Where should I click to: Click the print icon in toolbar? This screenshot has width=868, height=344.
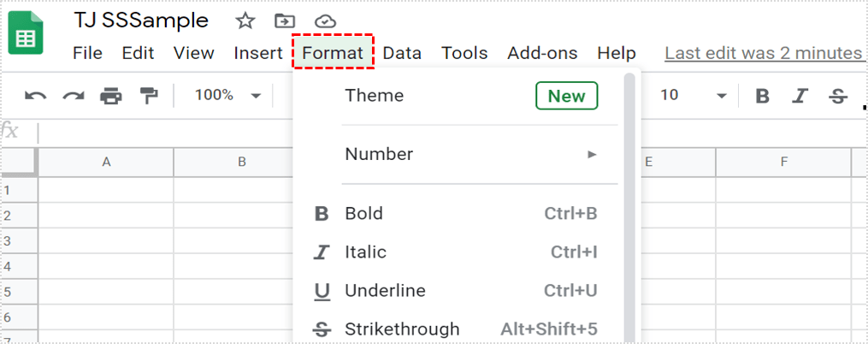click(111, 95)
